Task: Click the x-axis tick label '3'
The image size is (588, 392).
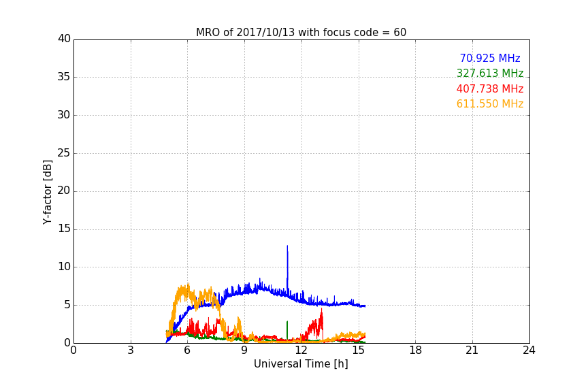Action: 131,350
